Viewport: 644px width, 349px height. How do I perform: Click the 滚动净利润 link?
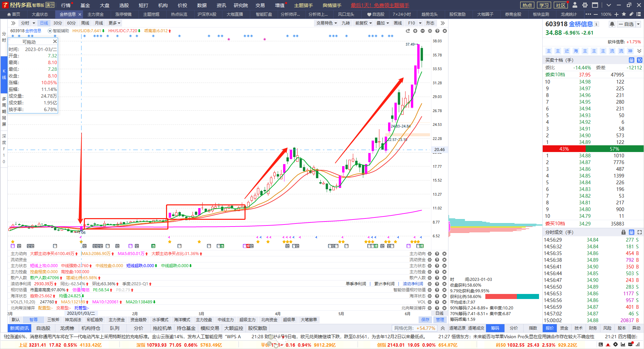point(413,284)
